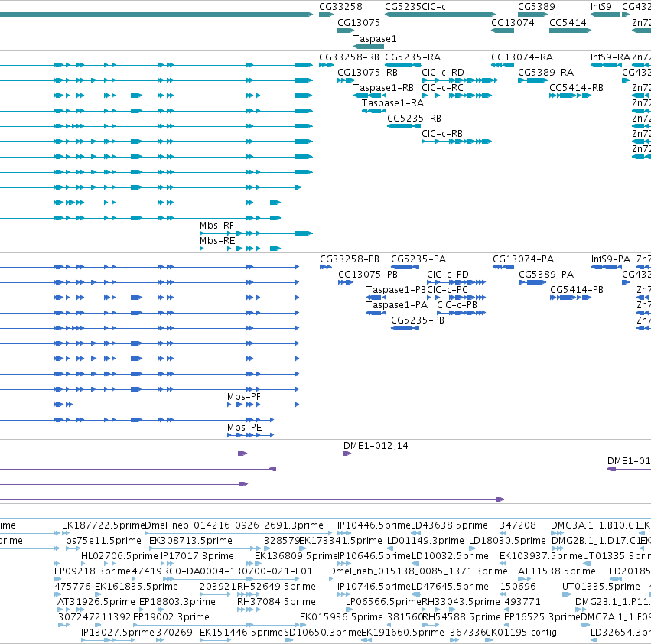The image size is (651, 644).
Task: Click the CIC-c-PD protein label
Action: pyautogui.click(x=448, y=274)
